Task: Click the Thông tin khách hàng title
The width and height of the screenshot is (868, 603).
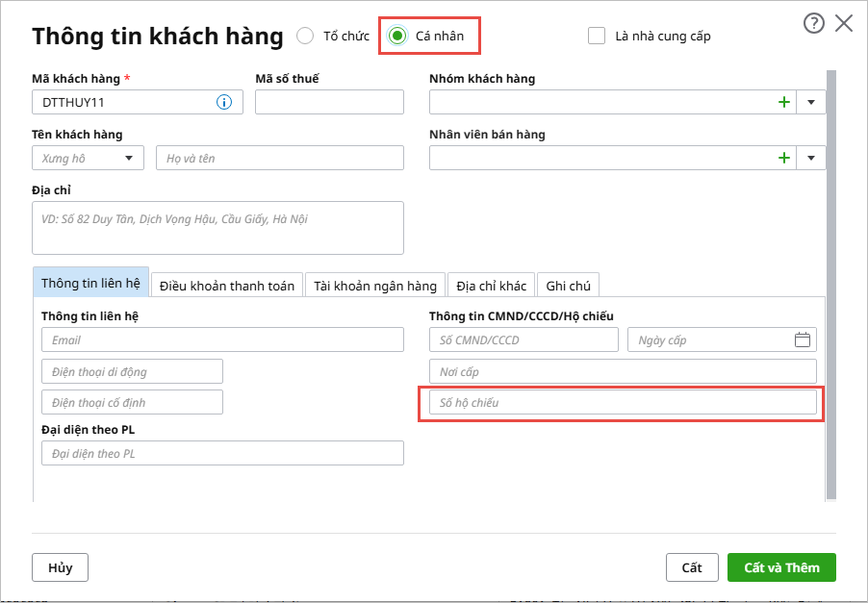Action: pyautogui.click(x=158, y=36)
